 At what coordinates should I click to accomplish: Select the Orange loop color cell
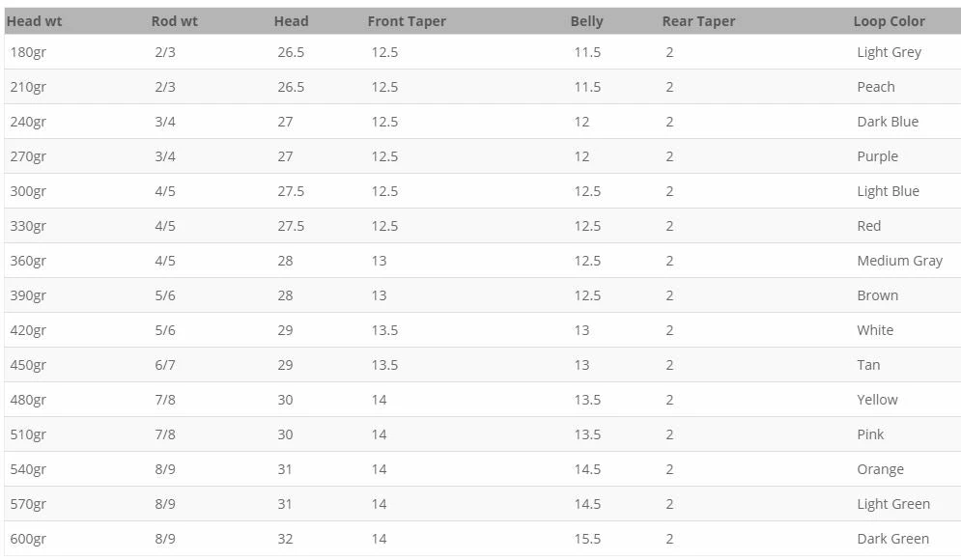tap(880, 469)
